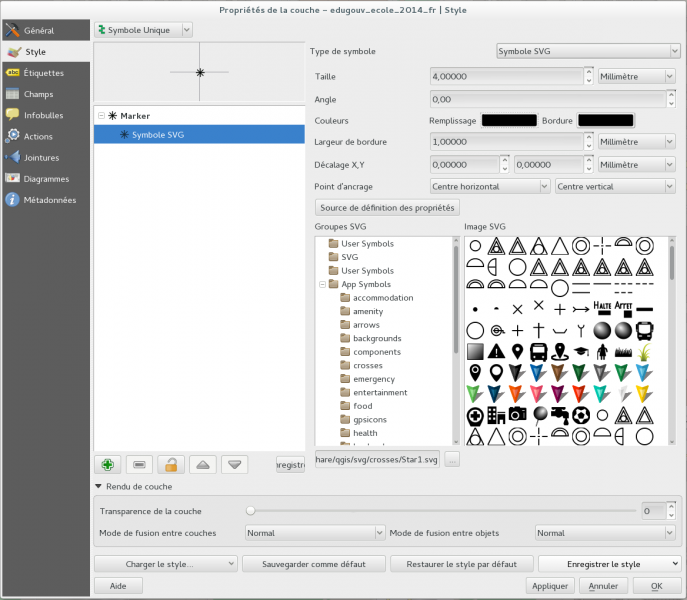Click the Appliquer button
This screenshot has height=600, width=687.
(x=550, y=585)
